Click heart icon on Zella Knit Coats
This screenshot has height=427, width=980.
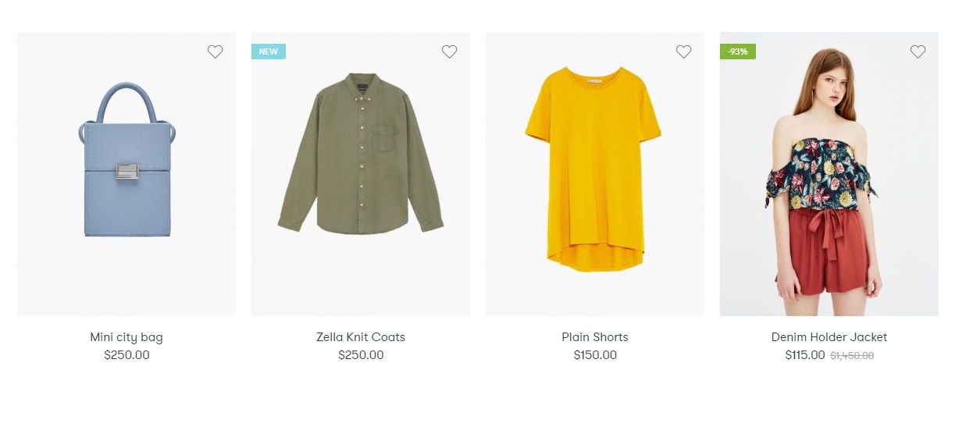[x=449, y=52]
